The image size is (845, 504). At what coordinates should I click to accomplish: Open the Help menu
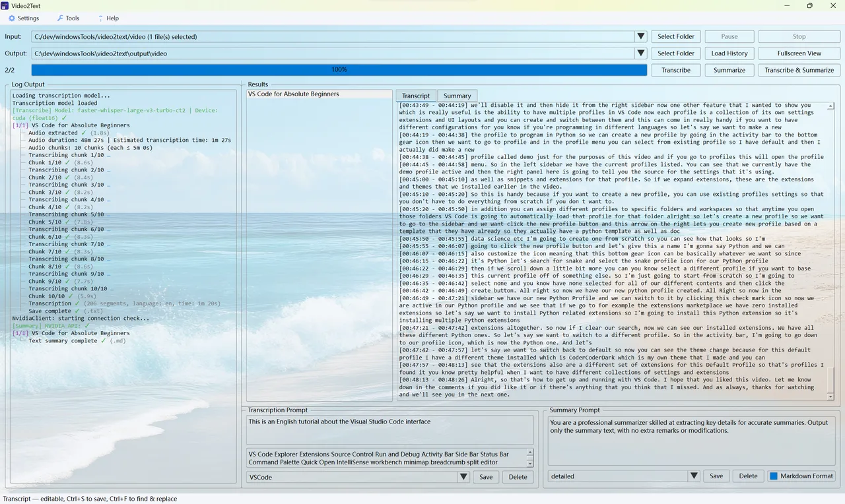(108, 18)
